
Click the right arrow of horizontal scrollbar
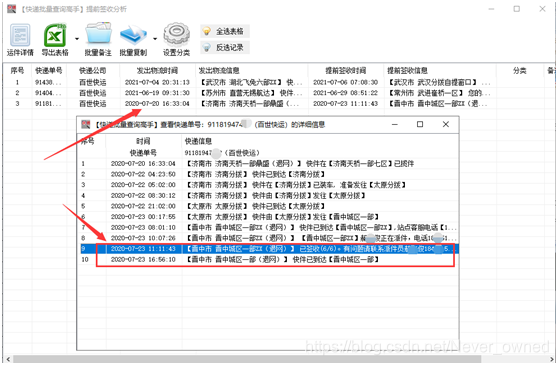[x=552, y=359]
